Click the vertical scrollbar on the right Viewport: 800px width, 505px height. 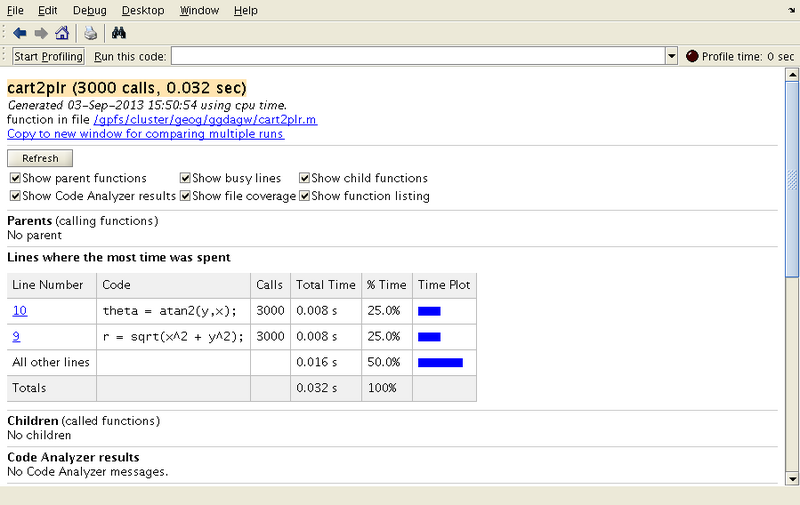792,200
